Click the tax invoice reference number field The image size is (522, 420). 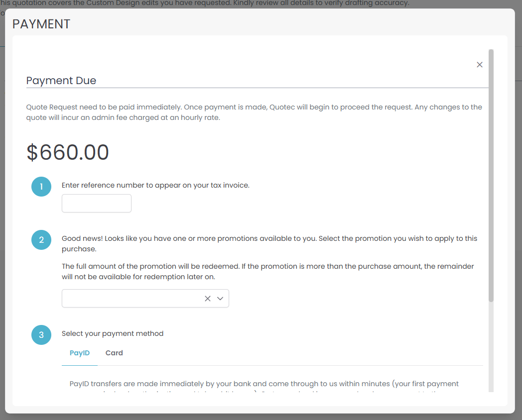point(97,204)
